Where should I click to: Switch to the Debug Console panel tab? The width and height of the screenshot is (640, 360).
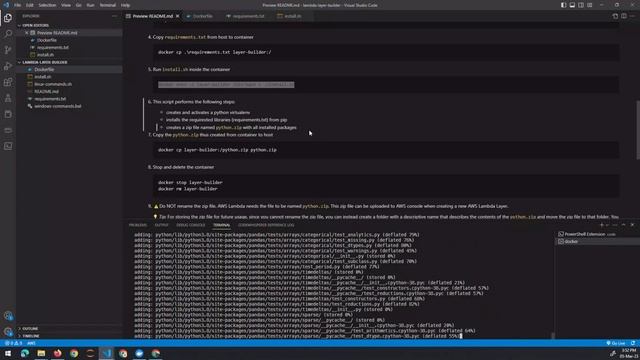[191, 225]
